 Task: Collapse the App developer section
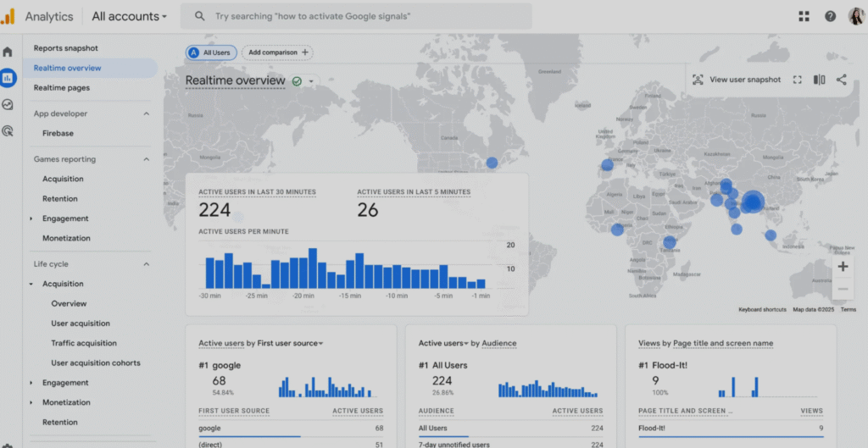[146, 113]
